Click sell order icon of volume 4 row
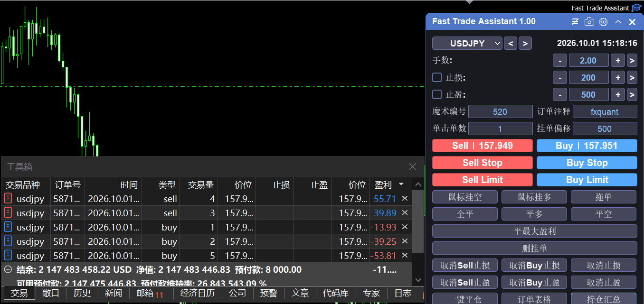Image resolution: width=644 pixels, height=304 pixels. [8, 199]
